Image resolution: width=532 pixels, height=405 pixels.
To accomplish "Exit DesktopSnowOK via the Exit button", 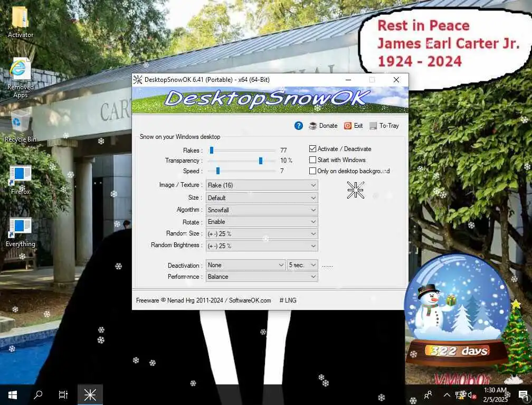I will (354, 126).
